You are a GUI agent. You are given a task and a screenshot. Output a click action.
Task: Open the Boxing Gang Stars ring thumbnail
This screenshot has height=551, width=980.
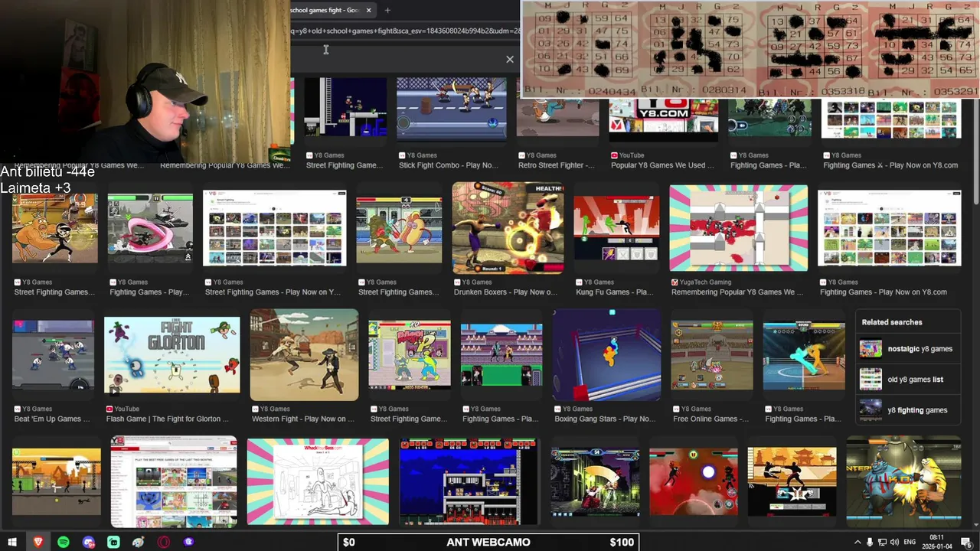[606, 355]
